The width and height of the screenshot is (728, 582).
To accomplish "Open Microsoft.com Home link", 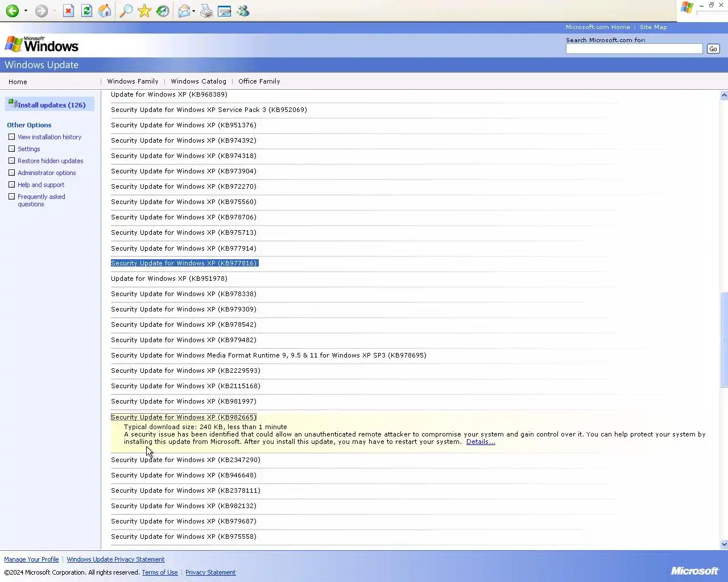I will tap(598, 27).
